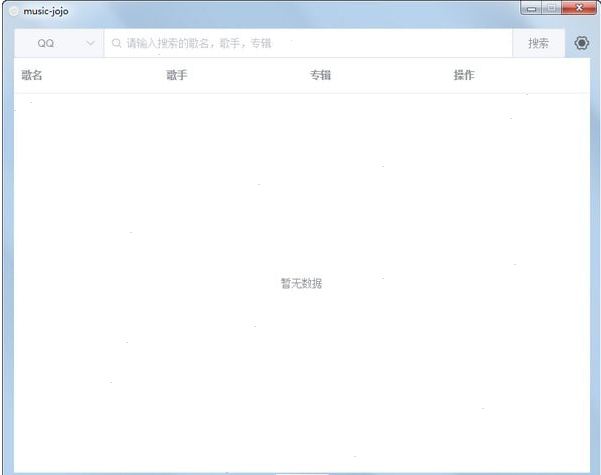The width and height of the screenshot is (601, 475).
Task: Maximize the music-jojo window
Action: pyautogui.click(x=551, y=8)
